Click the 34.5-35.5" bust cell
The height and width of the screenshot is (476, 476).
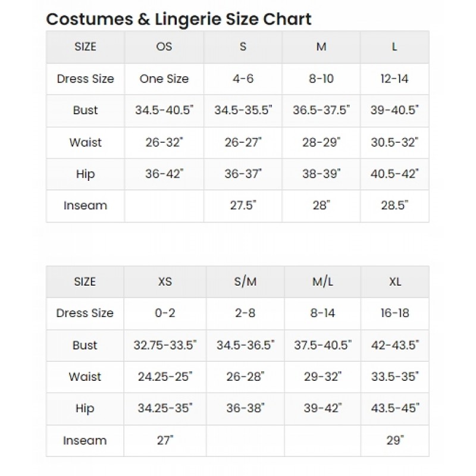[x=243, y=110]
